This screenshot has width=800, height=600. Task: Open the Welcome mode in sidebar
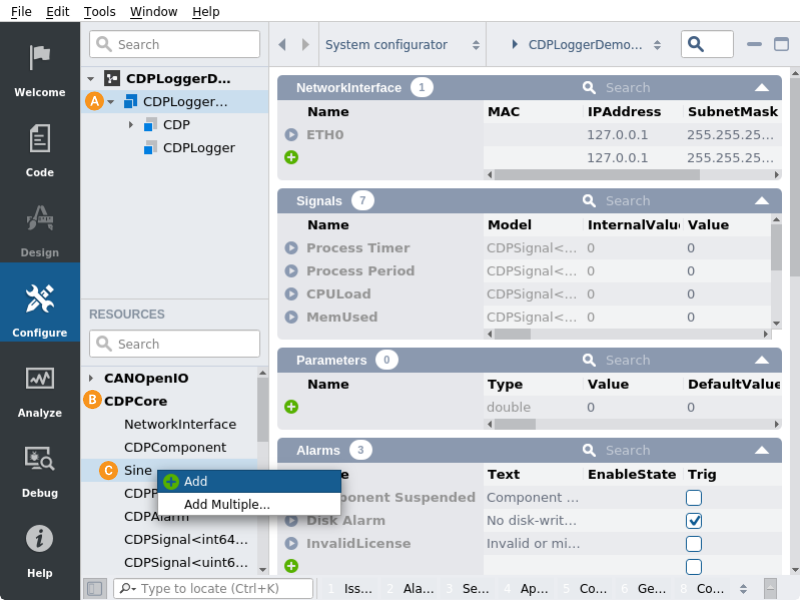pyautogui.click(x=40, y=70)
